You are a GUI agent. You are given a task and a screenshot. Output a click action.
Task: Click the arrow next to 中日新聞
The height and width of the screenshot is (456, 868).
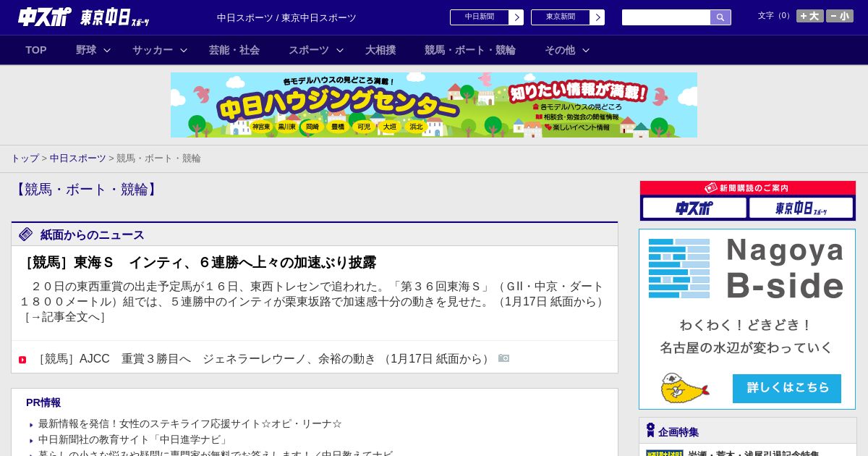[x=516, y=17]
